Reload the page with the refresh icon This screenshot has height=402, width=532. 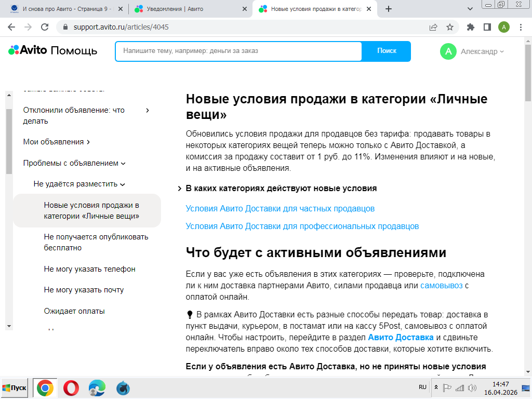tap(45, 27)
